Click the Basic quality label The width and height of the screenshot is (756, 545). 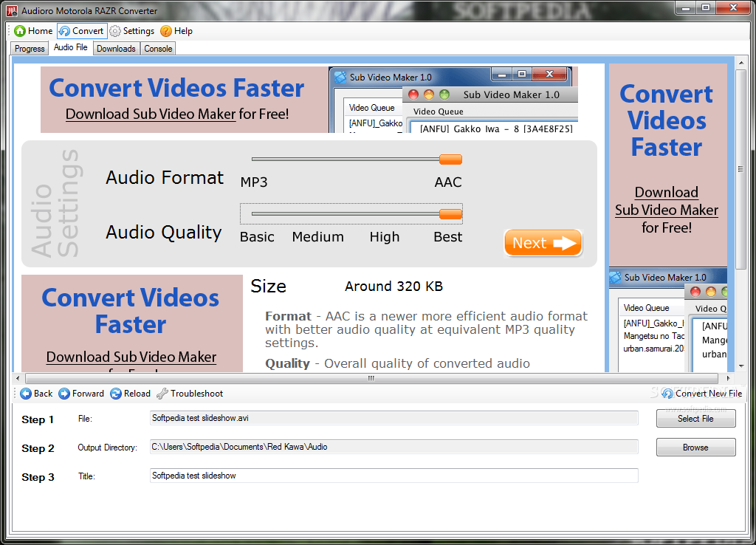(257, 237)
